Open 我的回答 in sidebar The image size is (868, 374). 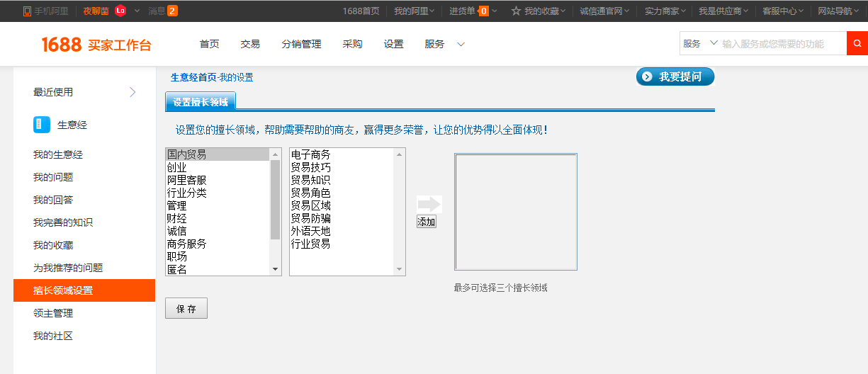click(53, 200)
